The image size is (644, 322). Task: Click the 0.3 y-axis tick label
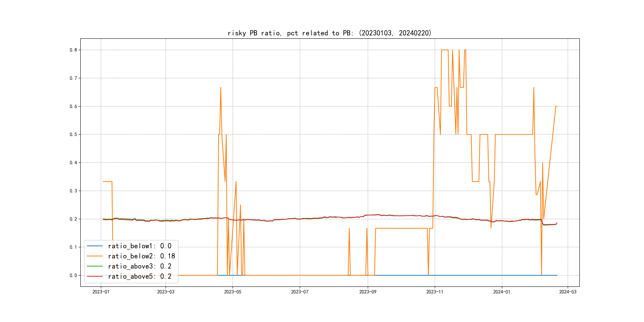point(73,191)
